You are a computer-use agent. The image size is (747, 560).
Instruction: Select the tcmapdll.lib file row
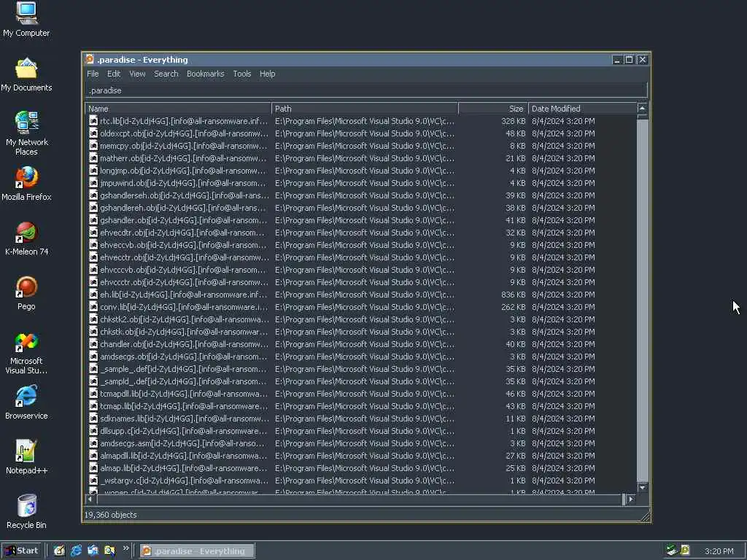[360, 393]
